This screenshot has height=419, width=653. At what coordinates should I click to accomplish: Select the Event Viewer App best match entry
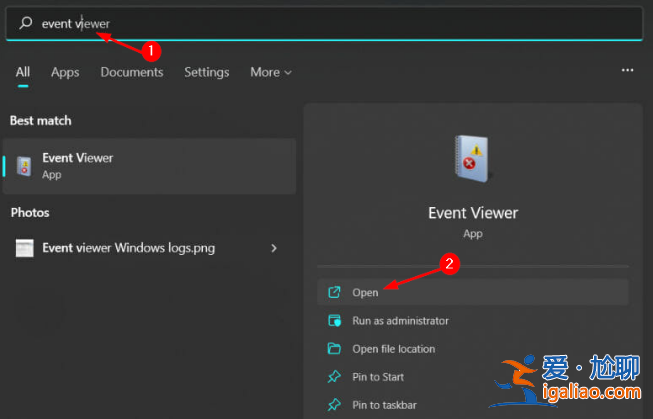[x=150, y=166]
